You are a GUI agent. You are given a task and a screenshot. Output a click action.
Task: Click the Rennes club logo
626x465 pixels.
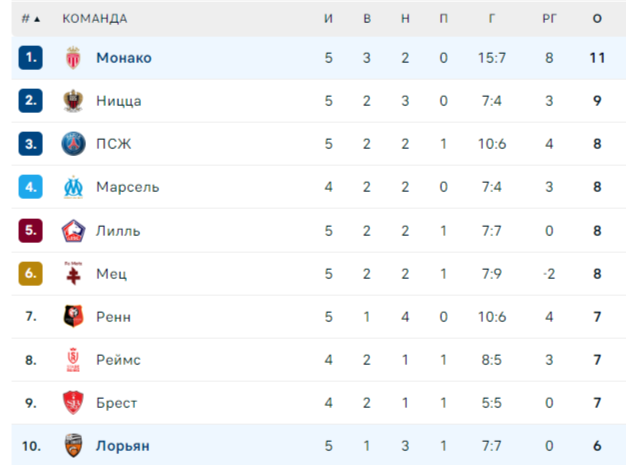click(73, 317)
